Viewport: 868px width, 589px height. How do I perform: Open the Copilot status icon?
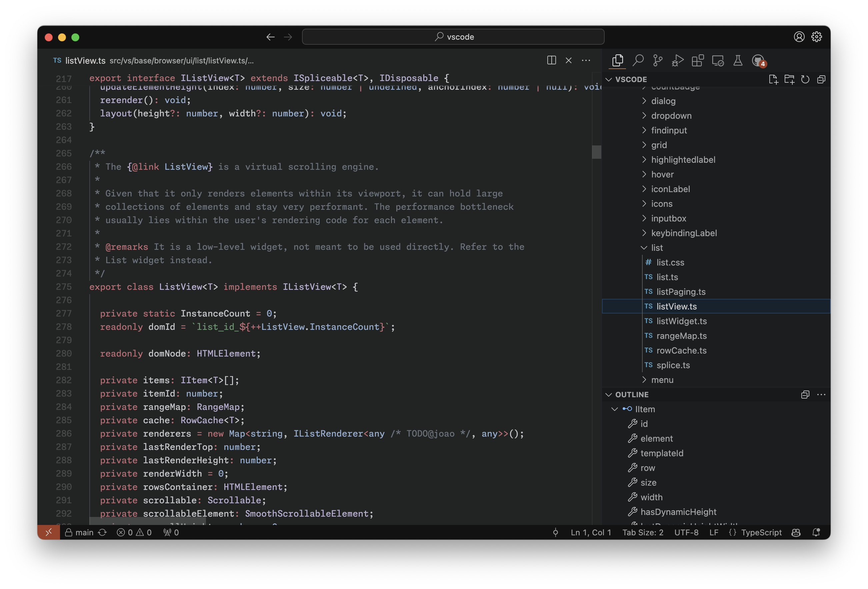point(796,532)
